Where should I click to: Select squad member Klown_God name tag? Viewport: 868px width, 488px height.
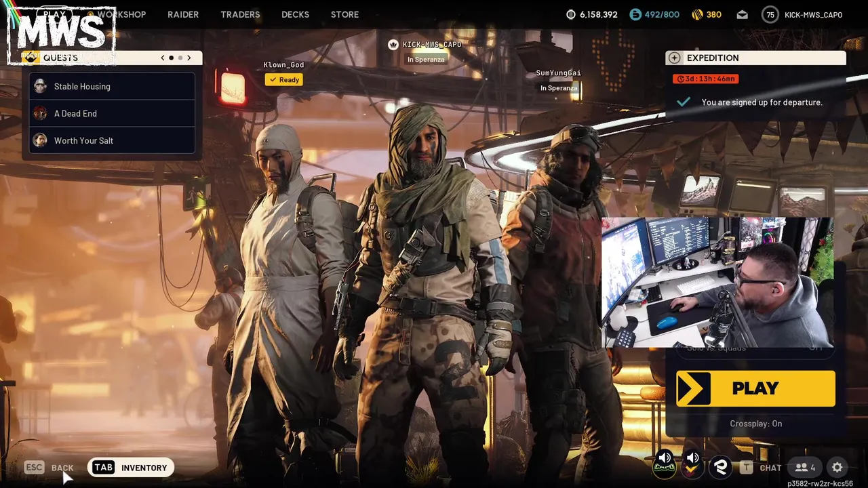[283, 65]
